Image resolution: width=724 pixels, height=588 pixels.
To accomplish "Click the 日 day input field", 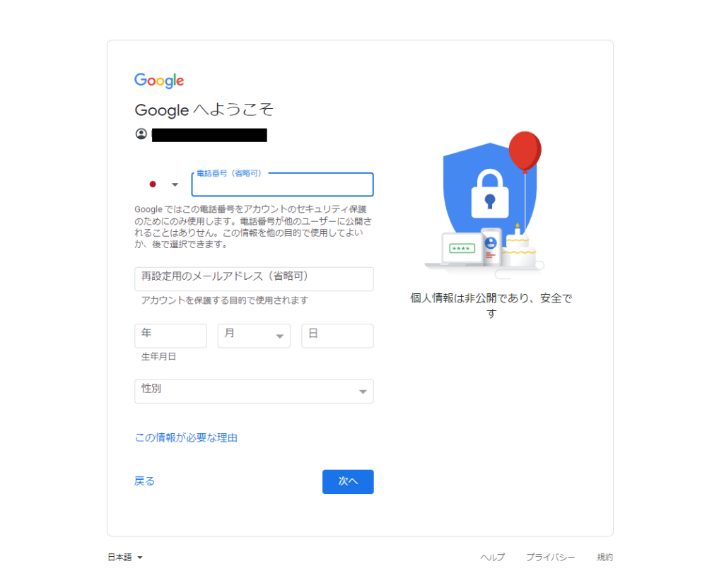I will pos(337,336).
